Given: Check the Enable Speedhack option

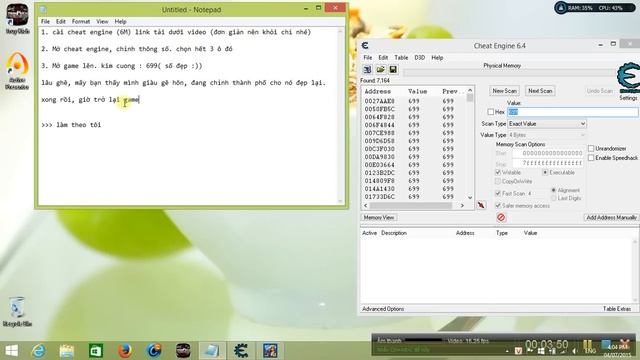Looking at the screenshot, I should tap(591, 158).
